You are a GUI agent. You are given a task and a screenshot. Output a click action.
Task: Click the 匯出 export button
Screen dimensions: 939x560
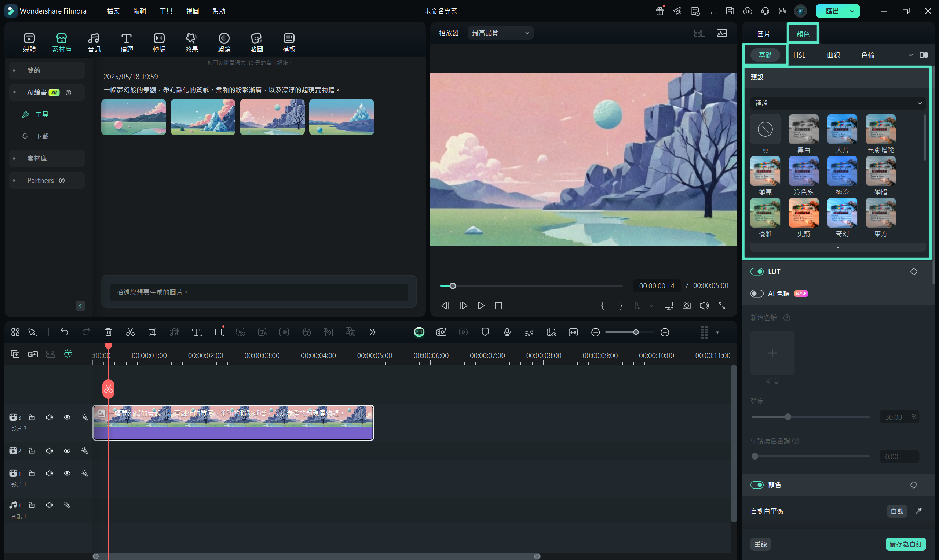coord(832,11)
